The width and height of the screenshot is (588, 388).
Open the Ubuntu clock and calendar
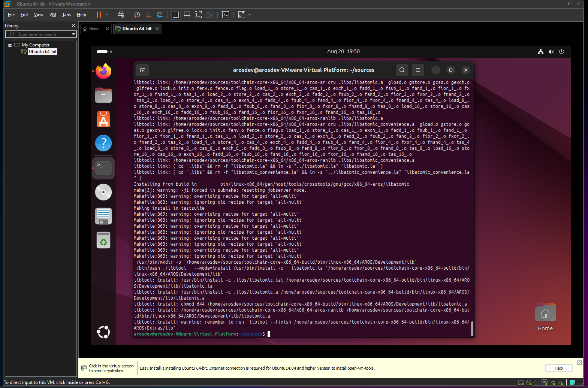[x=343, y=51]
